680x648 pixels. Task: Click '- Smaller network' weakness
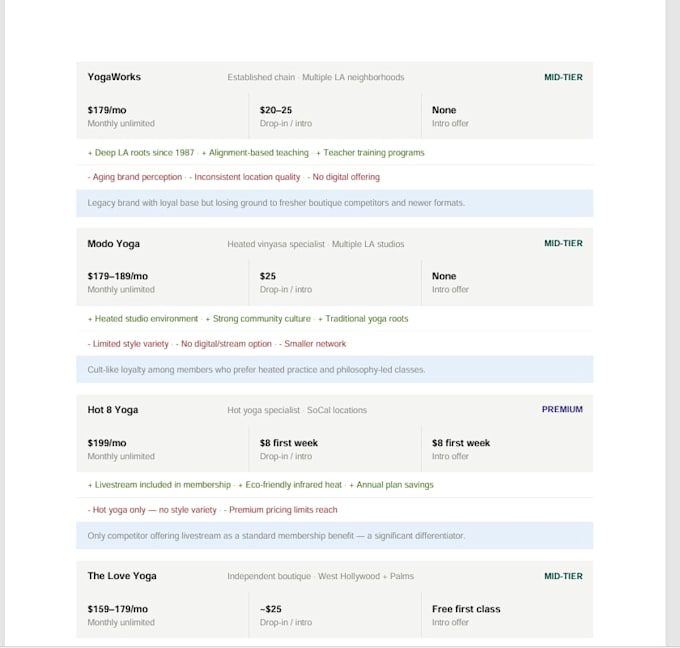[x=313, y=344]
